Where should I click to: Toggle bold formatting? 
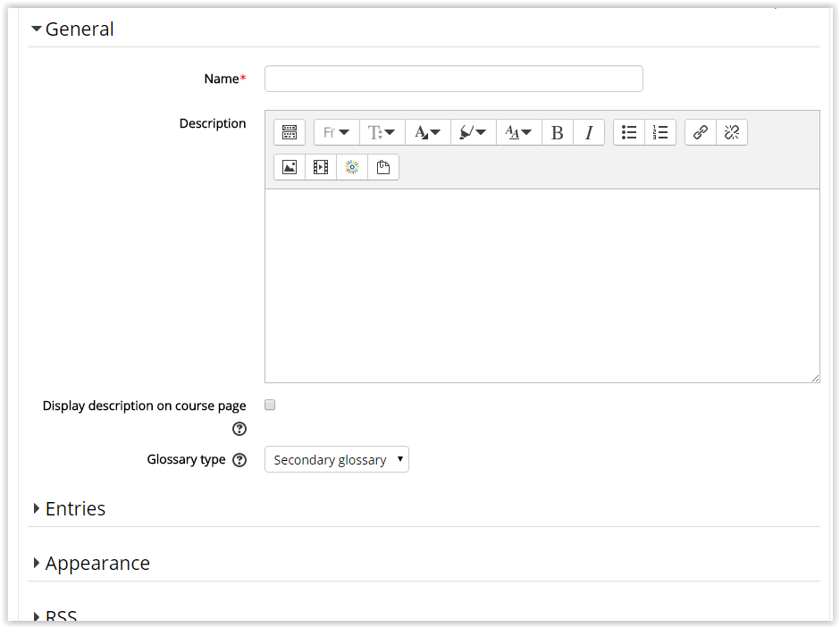coord(557,132)
